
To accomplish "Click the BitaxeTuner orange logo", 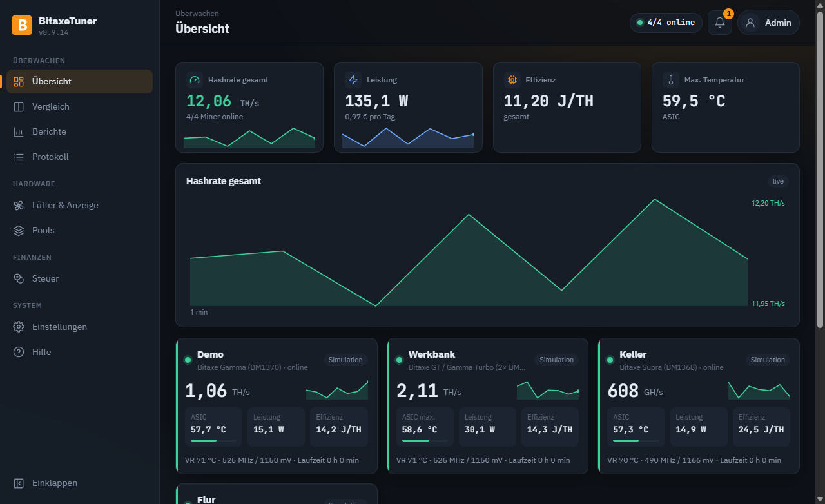I will coord(22,25).
